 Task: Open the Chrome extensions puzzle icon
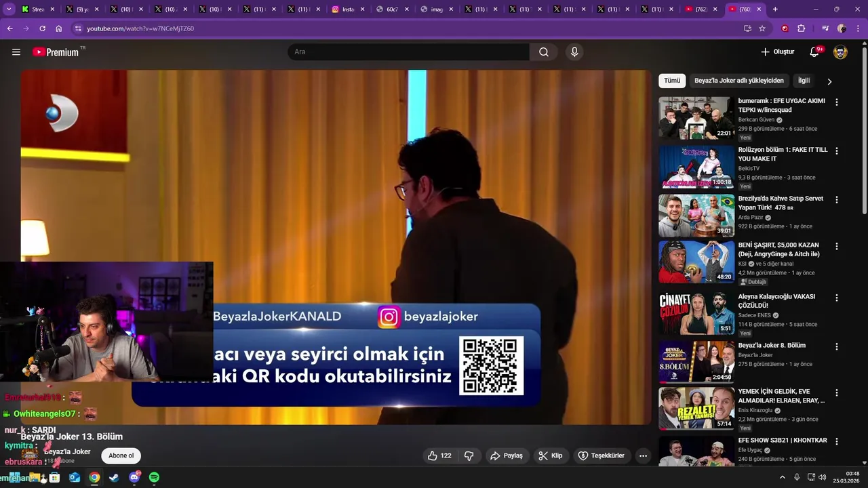pos(801,28)
